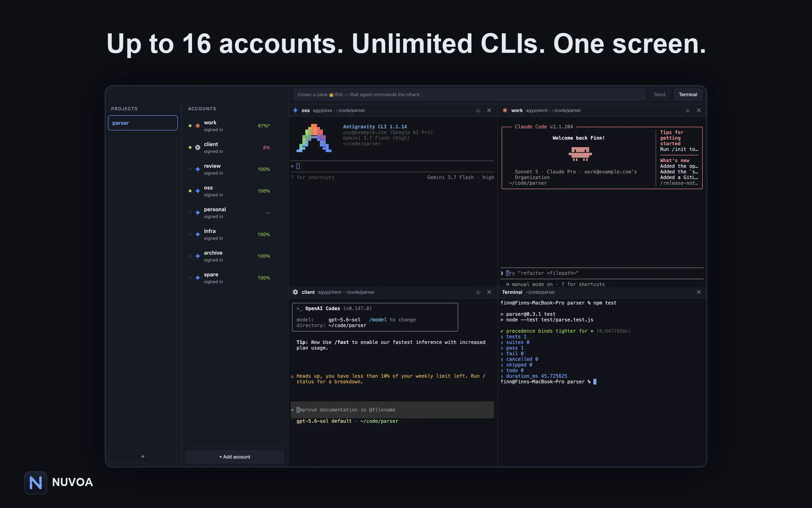Close the Terminal pane
The image size is (812, 508).
(x=699, y=292)
